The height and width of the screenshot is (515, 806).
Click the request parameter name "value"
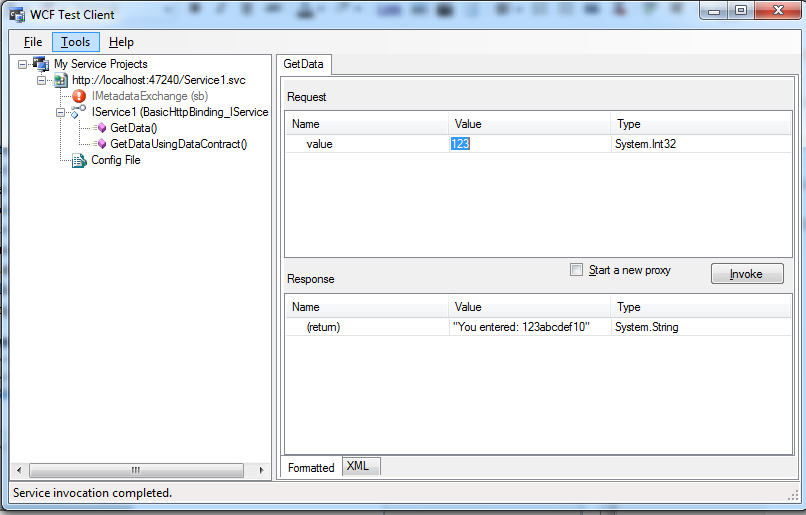pyautogui.click(x=319, y=144)
